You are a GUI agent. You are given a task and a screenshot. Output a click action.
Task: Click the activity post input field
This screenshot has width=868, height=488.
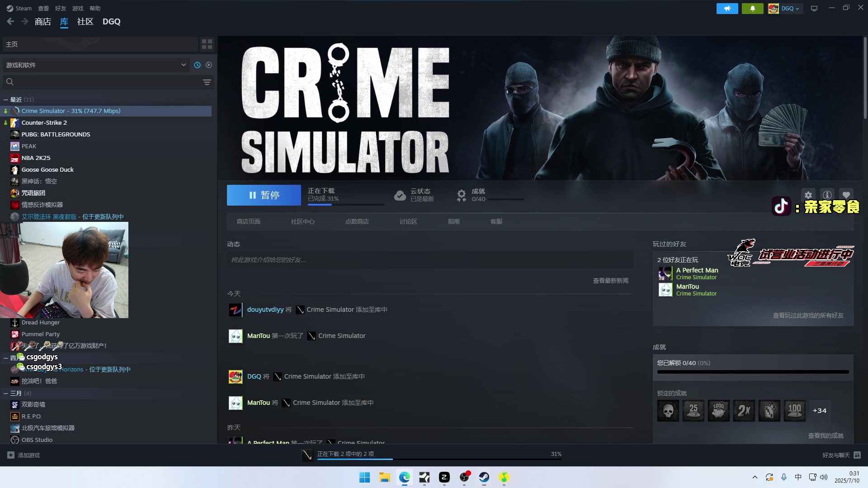430,260
